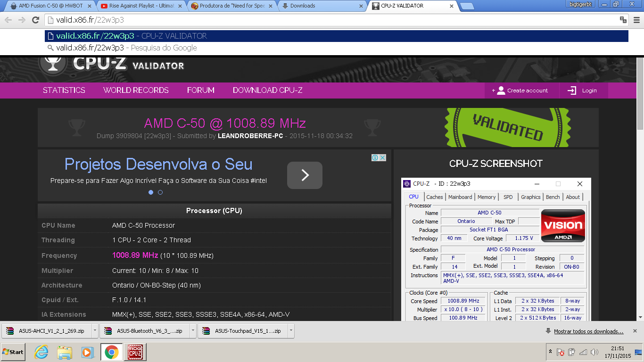The height and width of the screenshot is (362, 644).
Task: Click the network signal tray icon
Action: tap(583, 352)
